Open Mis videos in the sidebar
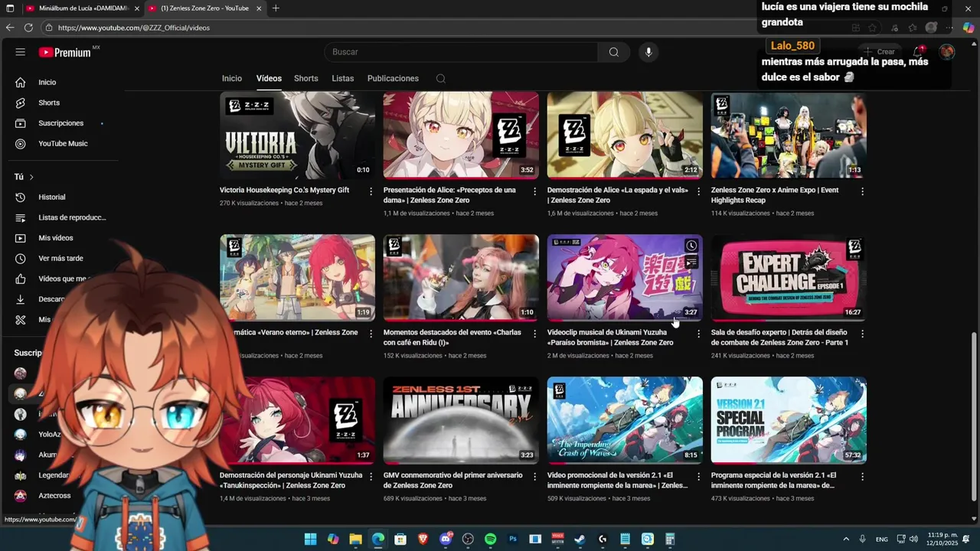The height and width of the screenshot is (551, 980). click(56, 238)
